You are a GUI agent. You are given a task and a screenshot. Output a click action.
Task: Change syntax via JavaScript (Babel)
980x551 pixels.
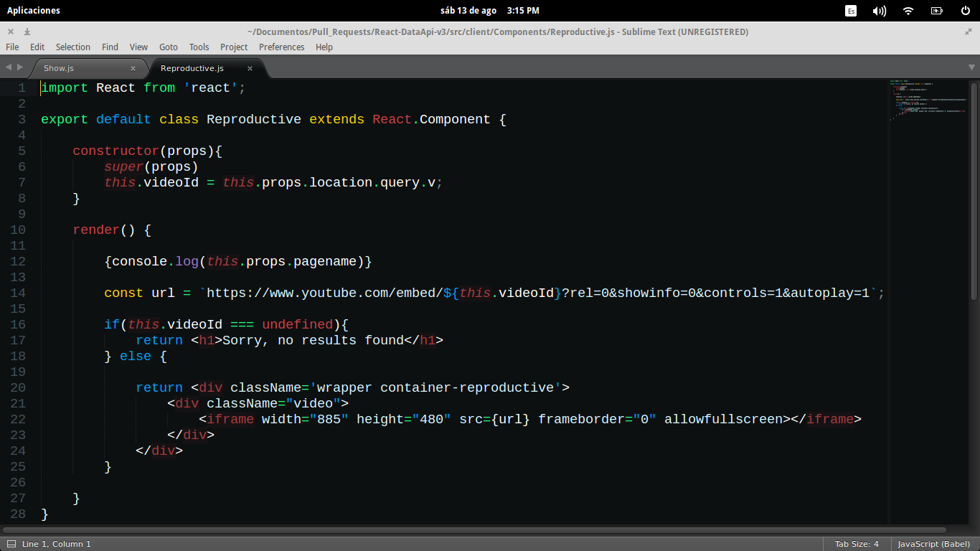tap(933, 544)
